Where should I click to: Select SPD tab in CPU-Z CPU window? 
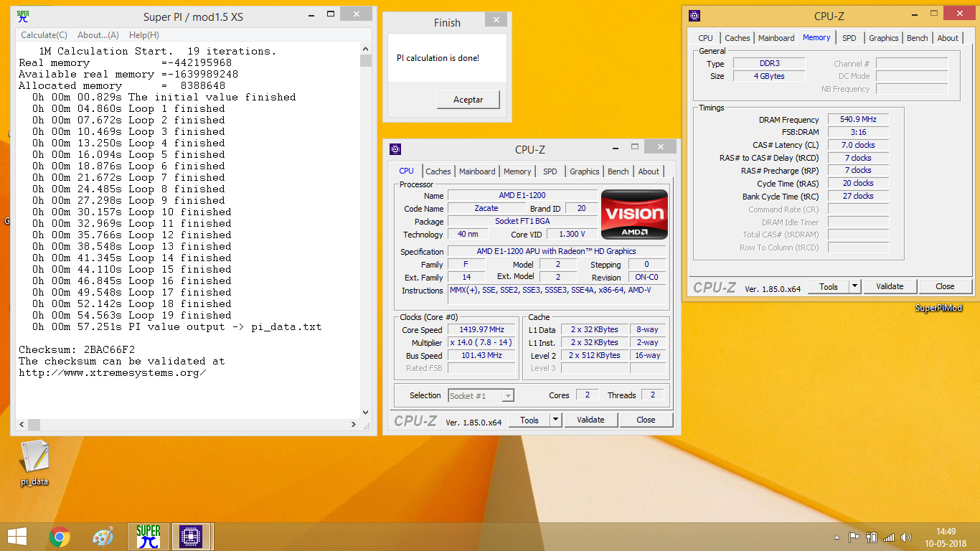550,171
